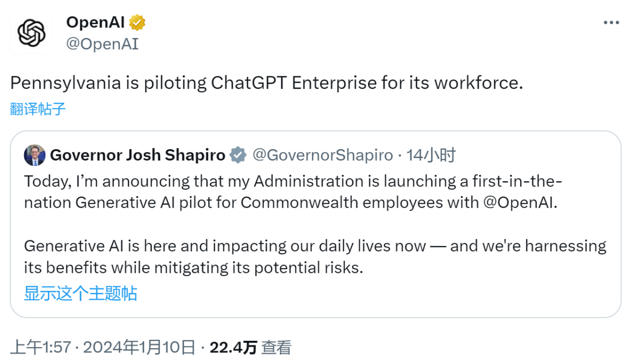Click the @OpenAI handle under the account name
Screen dimensions: 632x364
tap(102, 44)
